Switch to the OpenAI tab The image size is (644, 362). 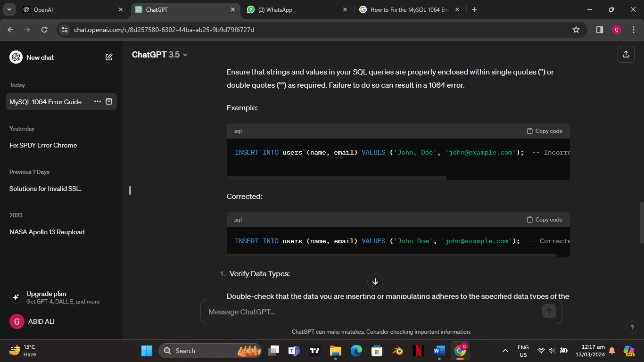pos(73,9)
